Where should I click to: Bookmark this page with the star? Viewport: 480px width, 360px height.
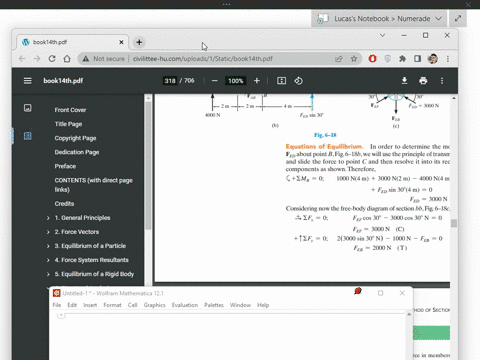(x=354, y=59)
